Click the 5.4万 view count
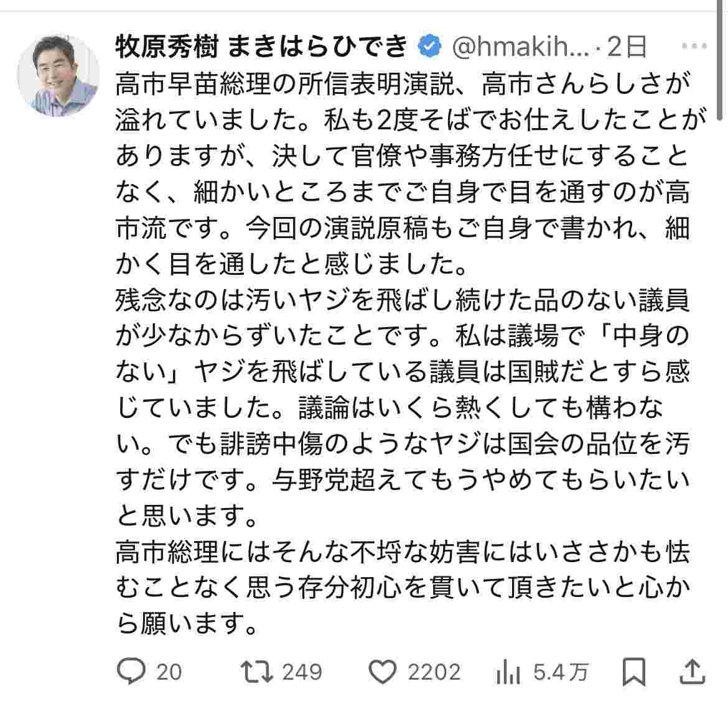 coord(561,672)
